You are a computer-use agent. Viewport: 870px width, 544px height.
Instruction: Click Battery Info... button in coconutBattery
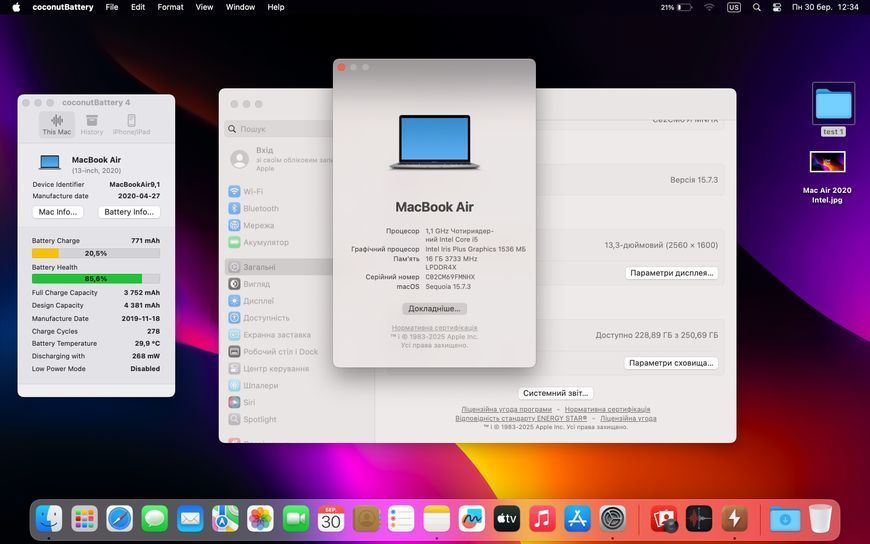129,212
